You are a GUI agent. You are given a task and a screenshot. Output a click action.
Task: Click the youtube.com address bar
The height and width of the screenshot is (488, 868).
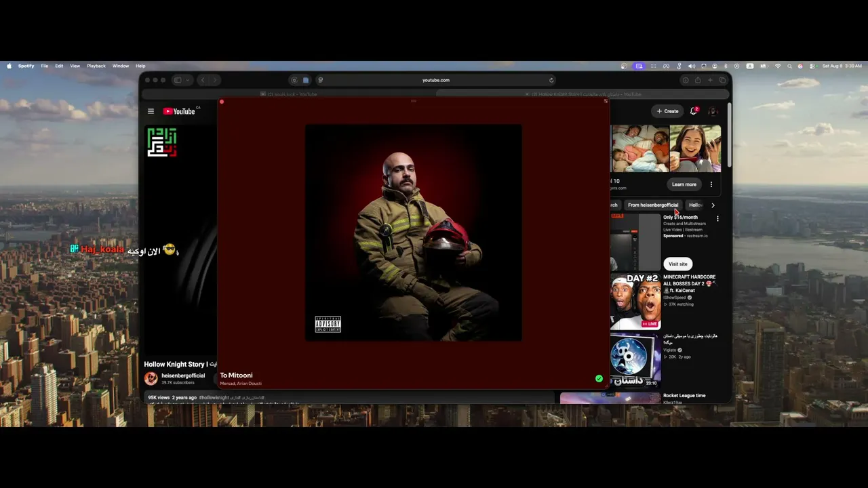435,80
